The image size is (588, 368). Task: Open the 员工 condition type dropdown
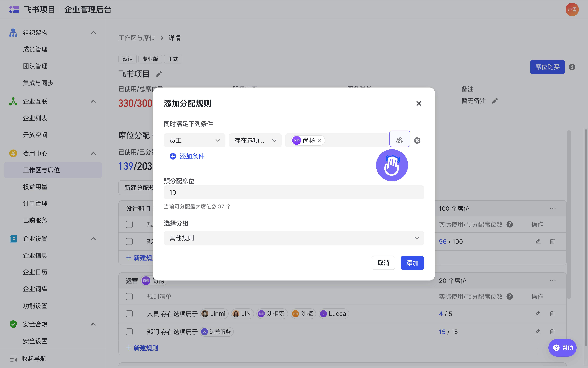click(x=194, y=140)
